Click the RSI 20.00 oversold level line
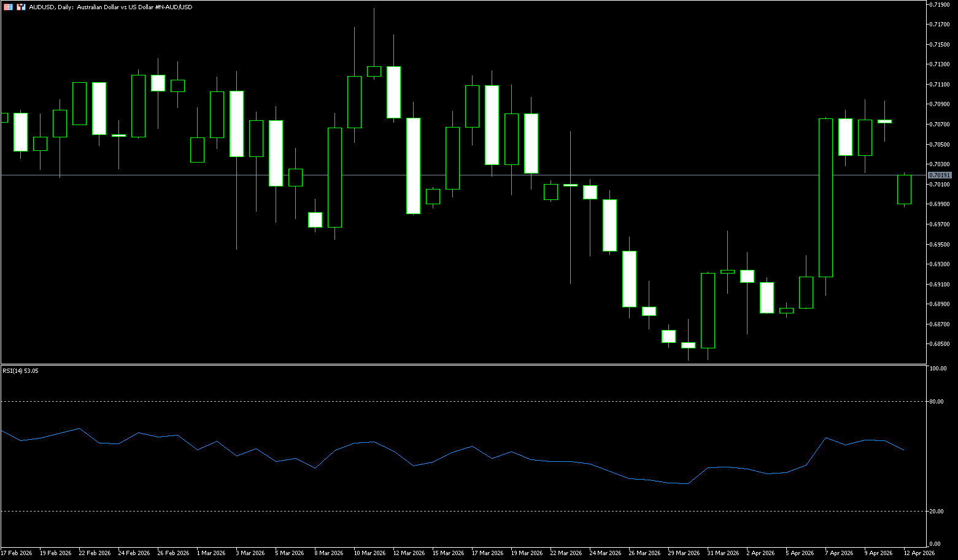The width and height of the screenshot is (958, 560). (460, 511)
